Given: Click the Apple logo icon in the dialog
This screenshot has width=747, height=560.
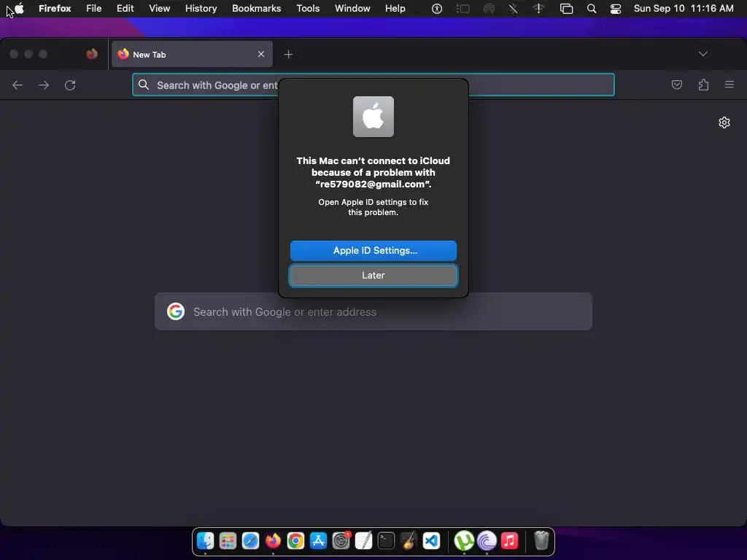Looking at the screenshot, I should (x=373, y=117).
